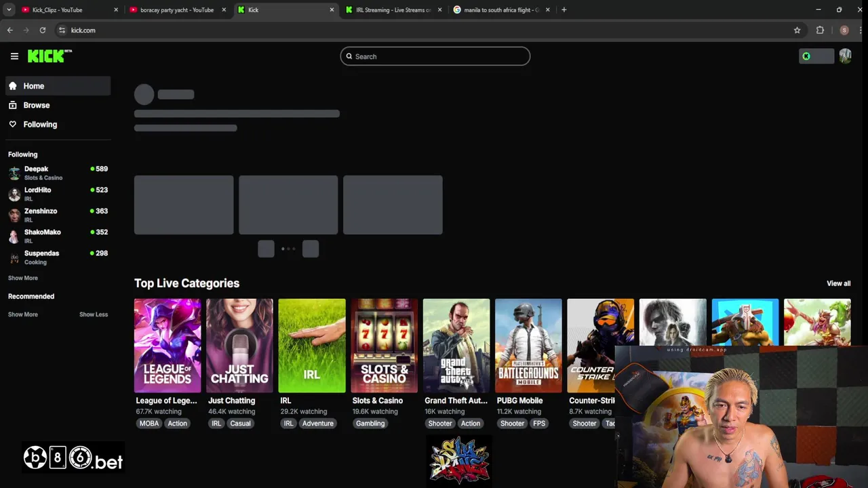The height and width of the screenshot is (488, 868).
Task: Open PUBG Mobile category thumbnail
Action: (528, 346)
